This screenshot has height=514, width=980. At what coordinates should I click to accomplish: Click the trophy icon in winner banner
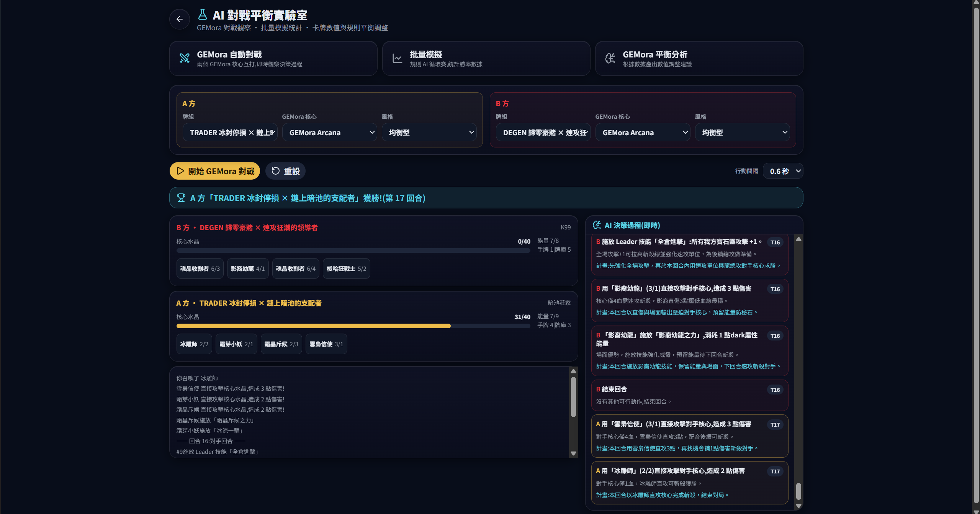(x=181, y=198)
